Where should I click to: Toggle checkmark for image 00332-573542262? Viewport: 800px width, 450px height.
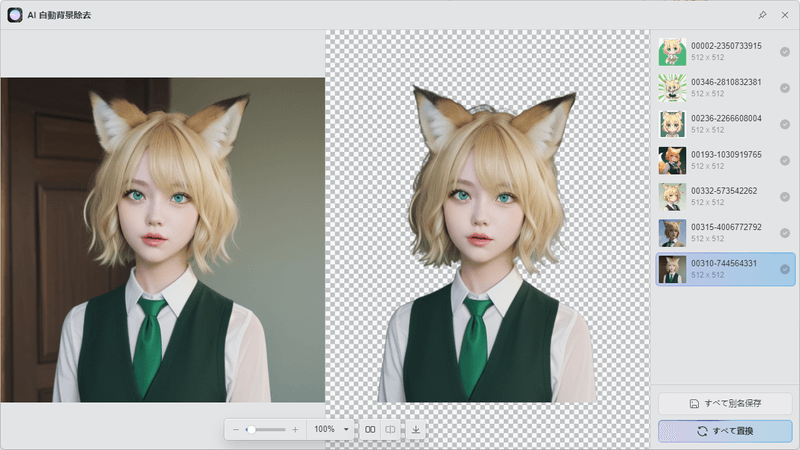[x=785, y=196]
